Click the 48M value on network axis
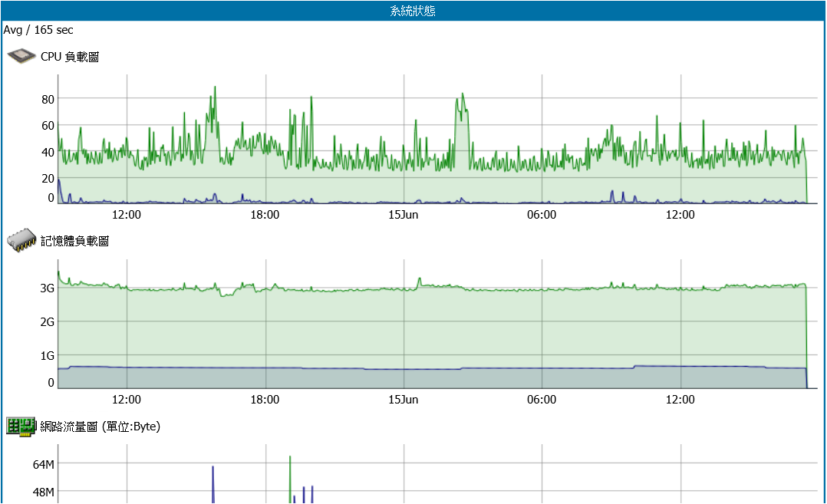This screenshot has width=827, height=504. 43,492
